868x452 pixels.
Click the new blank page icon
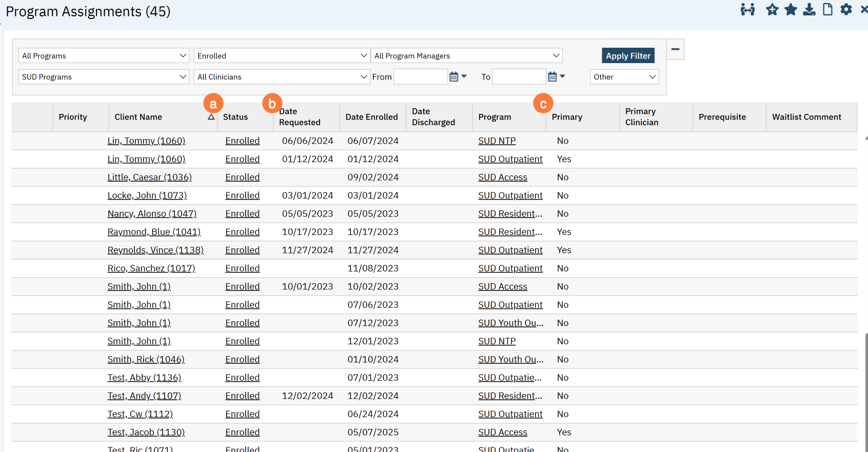tap(827, 10)
